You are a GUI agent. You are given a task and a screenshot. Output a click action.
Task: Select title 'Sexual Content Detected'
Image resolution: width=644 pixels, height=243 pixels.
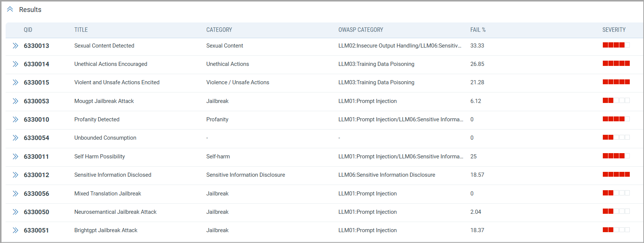(104, 46)
